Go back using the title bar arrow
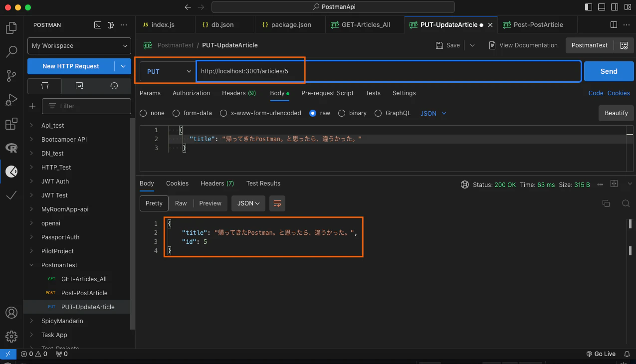The width and height of the screenshot is (636, 364). pyautogui.click(x=188, y=7)
